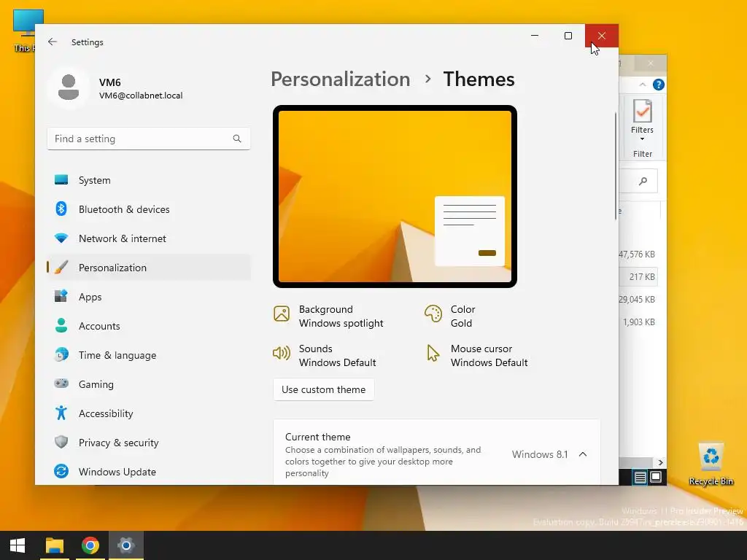Select the 47,576 KB file row
This screenshot has width=747, height=560.
tap(638, 254)
